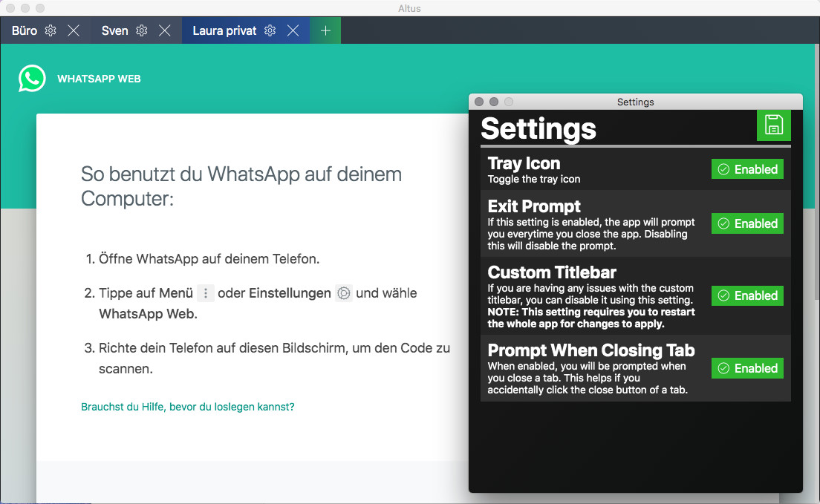
Task: Click the WhatsApp logo icon
Action: tap(32, 79)
